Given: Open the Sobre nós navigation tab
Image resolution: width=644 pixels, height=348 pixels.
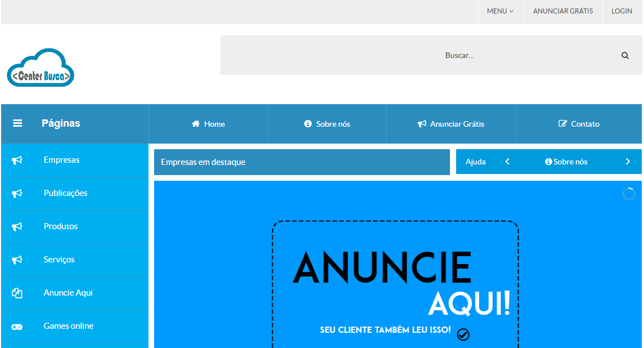Looking at the screenshot, I should click(x=327, y=124).
